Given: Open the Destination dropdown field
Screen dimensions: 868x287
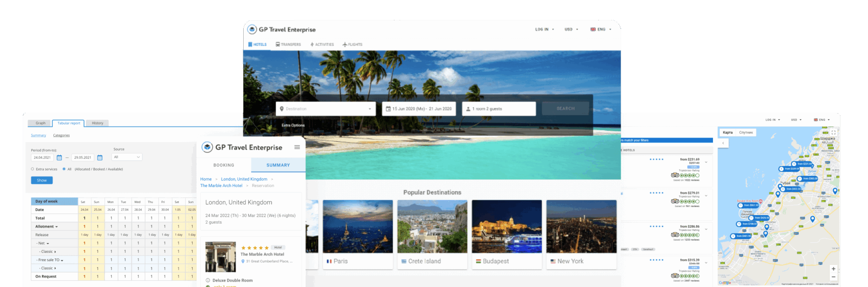Looking at the screenshot, I should pos(325,109).
